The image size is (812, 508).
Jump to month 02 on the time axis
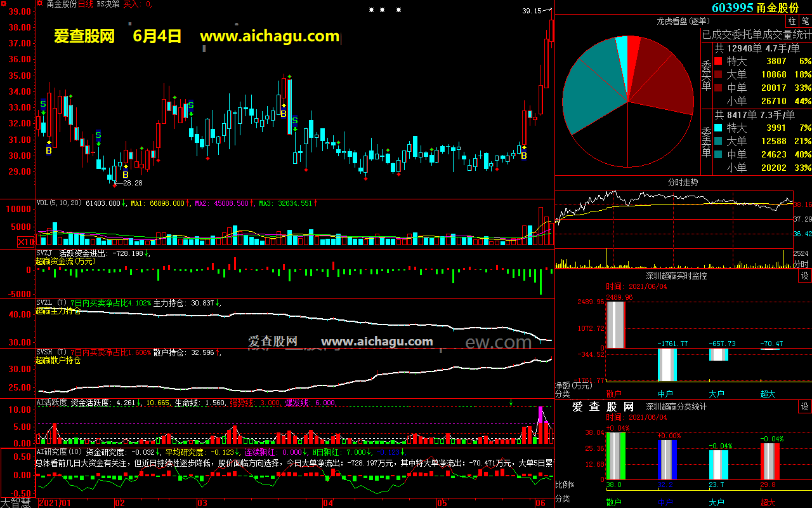click(119, 503)
